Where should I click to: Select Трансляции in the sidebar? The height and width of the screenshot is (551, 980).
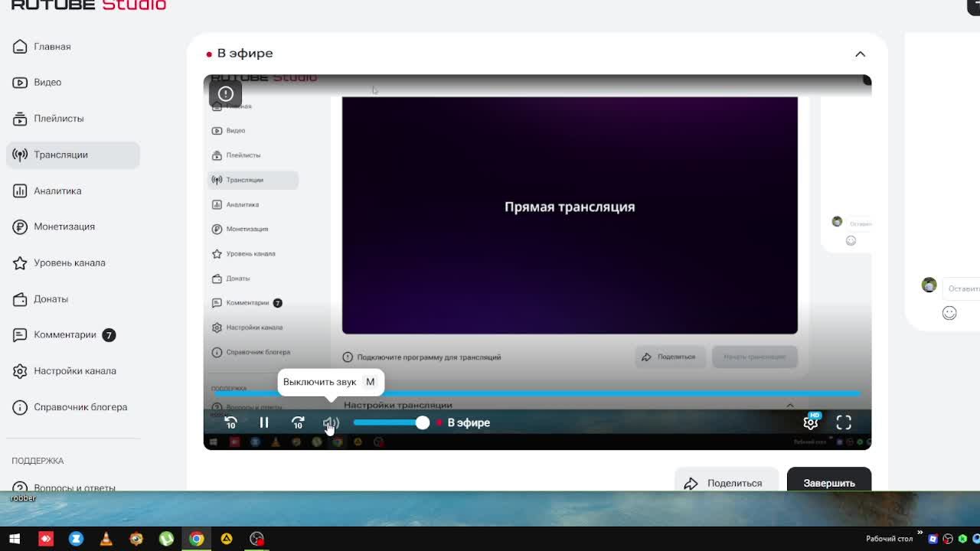tap(73, 155)
